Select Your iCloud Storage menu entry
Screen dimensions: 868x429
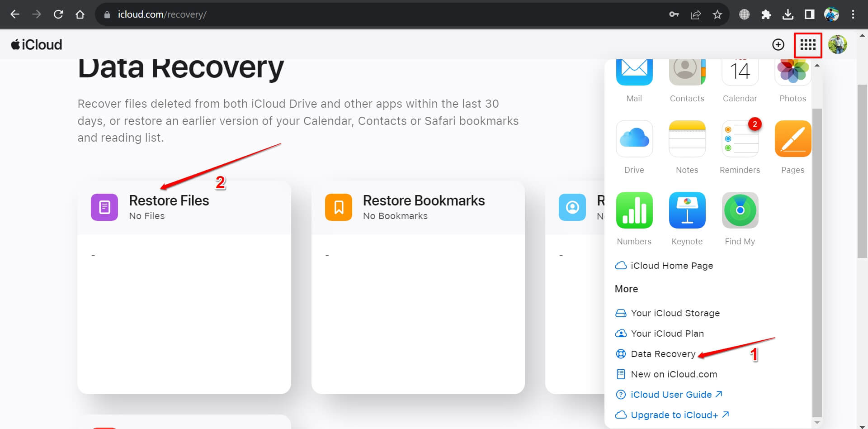667,313
